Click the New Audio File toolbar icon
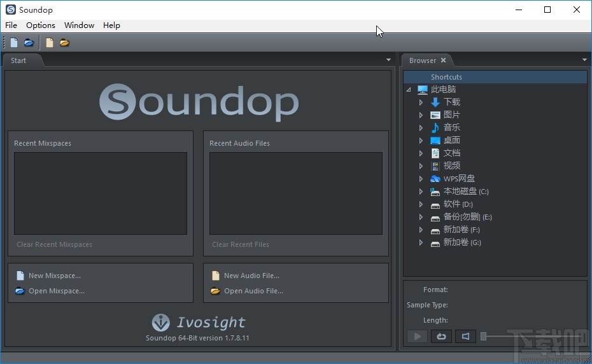 [50, 43]
